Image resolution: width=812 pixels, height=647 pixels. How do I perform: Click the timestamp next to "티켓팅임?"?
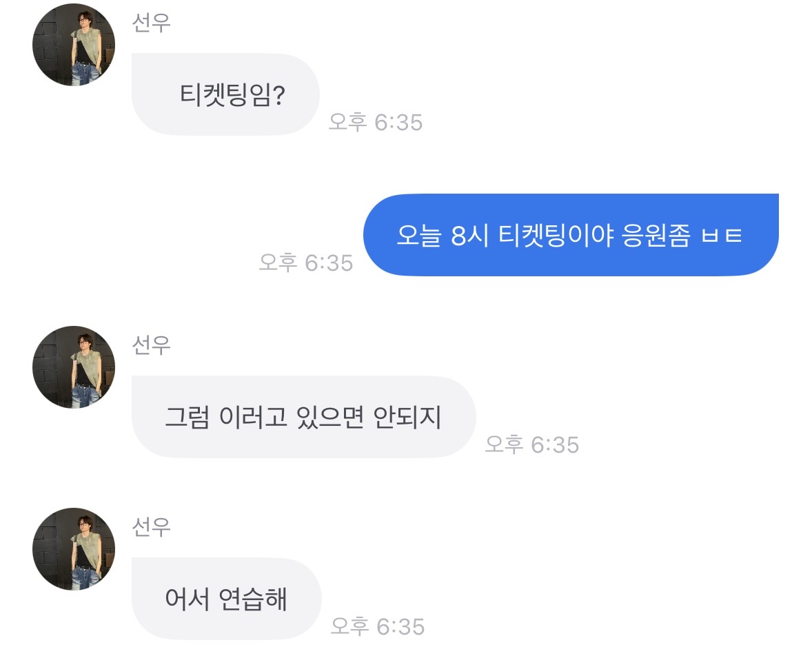tap(375, 122)
